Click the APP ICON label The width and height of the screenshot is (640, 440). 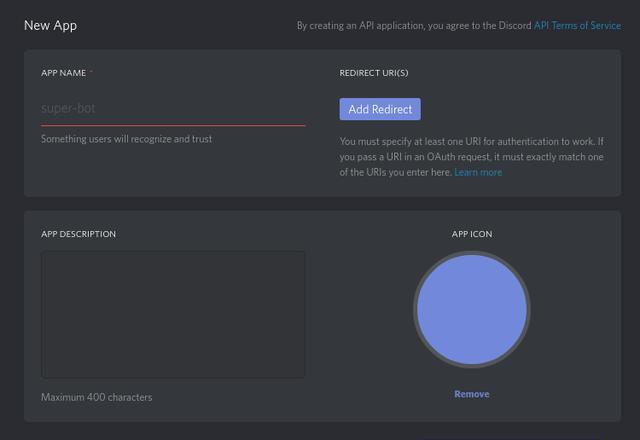(472, 234)
